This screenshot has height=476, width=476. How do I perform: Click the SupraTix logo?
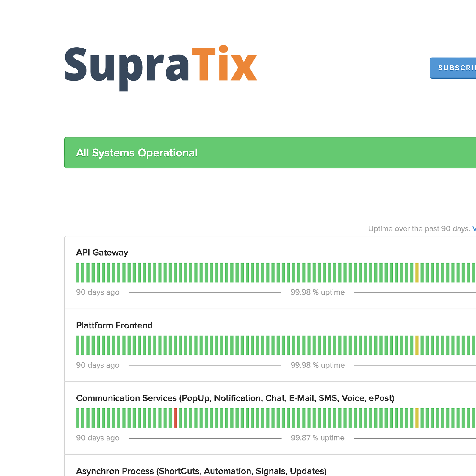(161, 68)
